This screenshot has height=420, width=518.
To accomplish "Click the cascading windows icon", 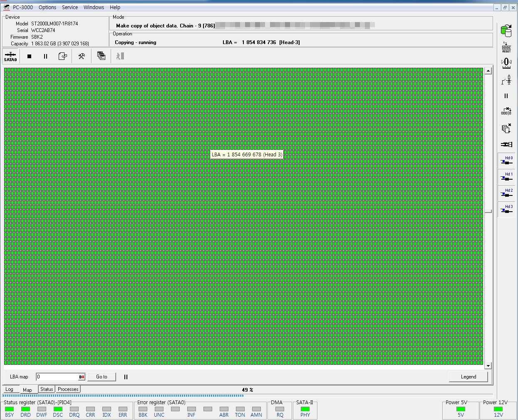I will (101, 56).
